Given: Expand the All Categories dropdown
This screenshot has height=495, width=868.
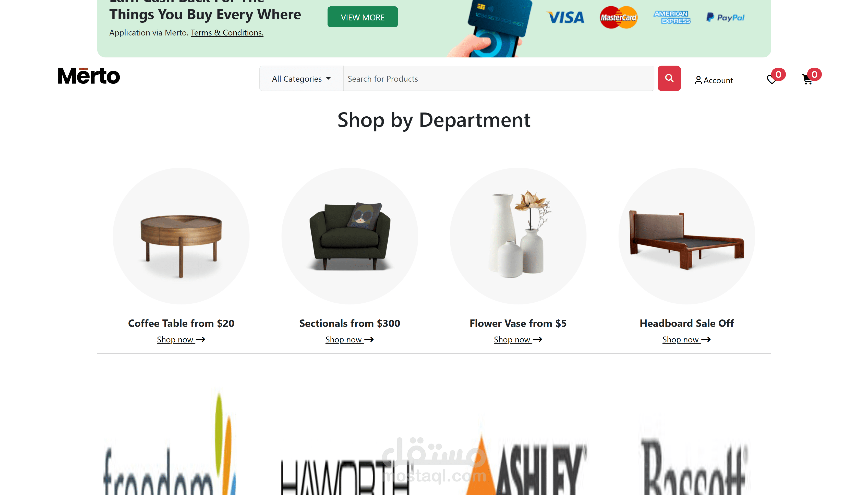Looking at the screenshot, I should point(301,79).
